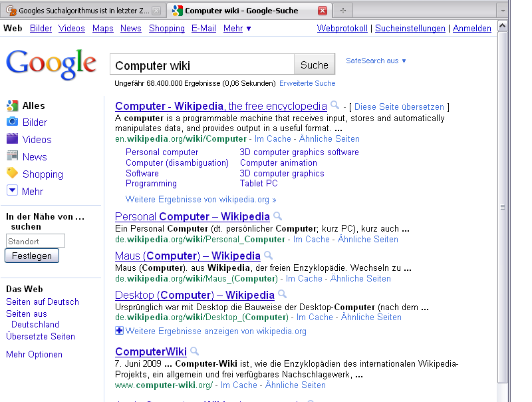Click the preview magnifier next to Maus (Computer) – Wikipedia

point(268,255)
